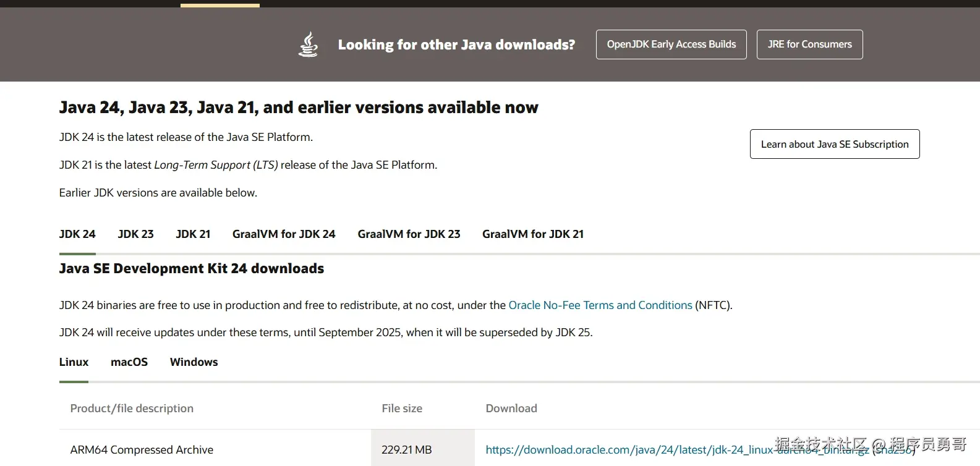Open JRE for Consumers page
Viewport: 980px width, 466px height.
click(809, 44)
